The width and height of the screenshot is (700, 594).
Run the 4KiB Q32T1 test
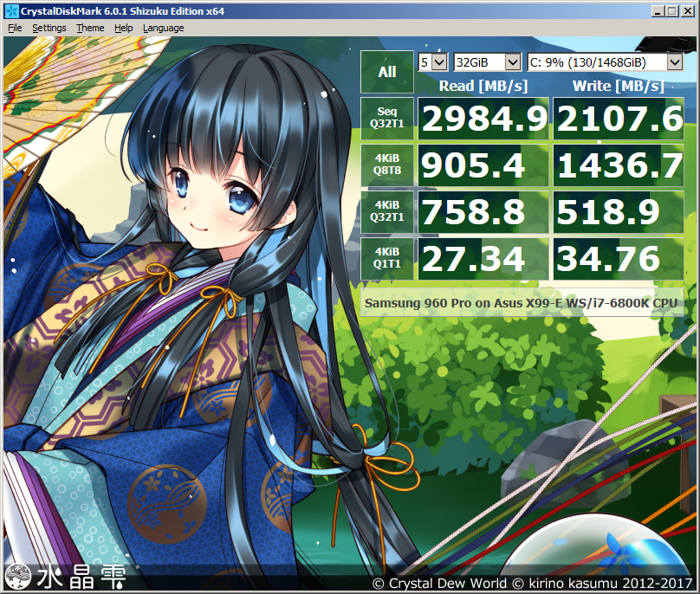pyautogui.click(x=387, y=212)
